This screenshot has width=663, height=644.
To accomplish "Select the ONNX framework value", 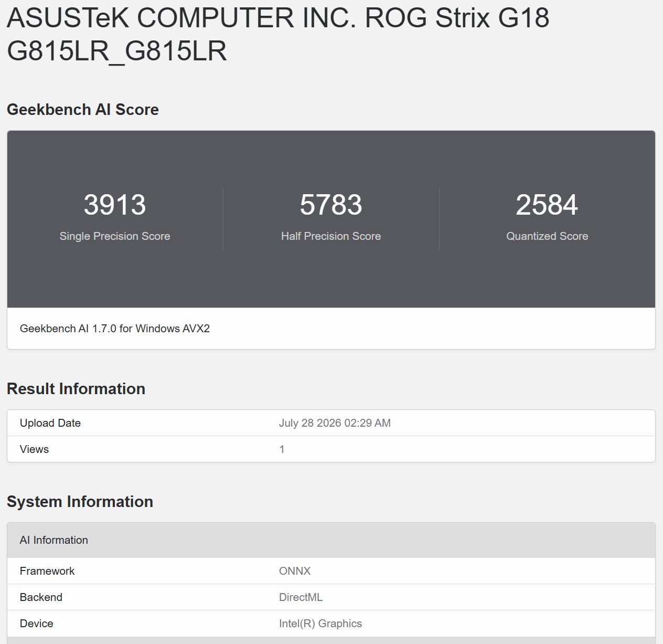I will [295, 571].
